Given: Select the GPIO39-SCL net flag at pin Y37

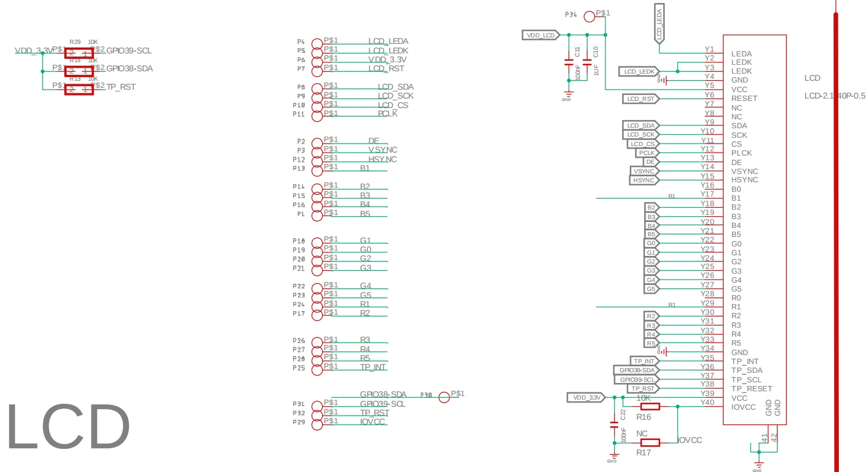Looking at the screenshot, I should [x=637, y=380].
